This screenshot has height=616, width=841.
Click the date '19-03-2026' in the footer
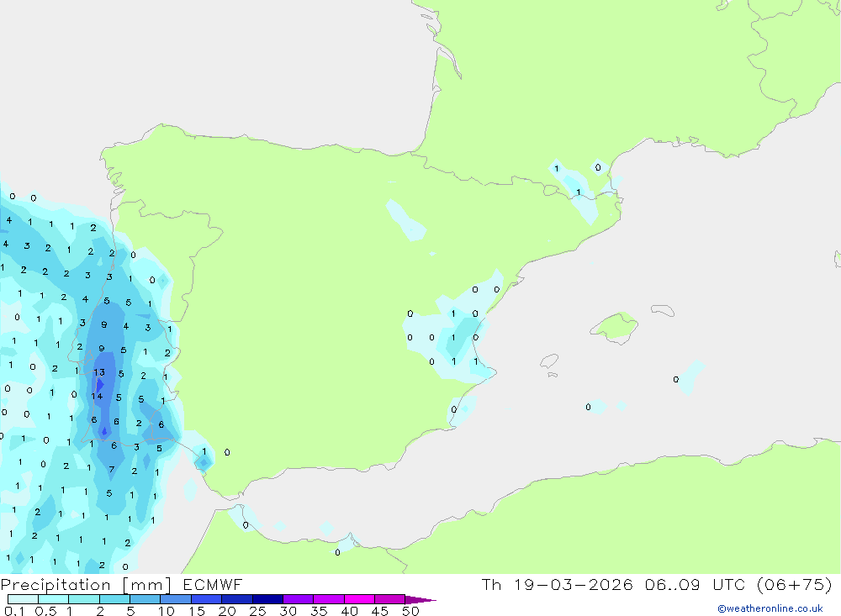coord(574,584)
